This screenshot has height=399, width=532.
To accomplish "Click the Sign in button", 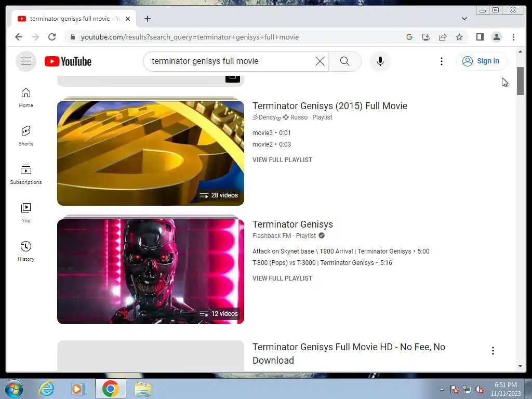I will click(481, 61).
